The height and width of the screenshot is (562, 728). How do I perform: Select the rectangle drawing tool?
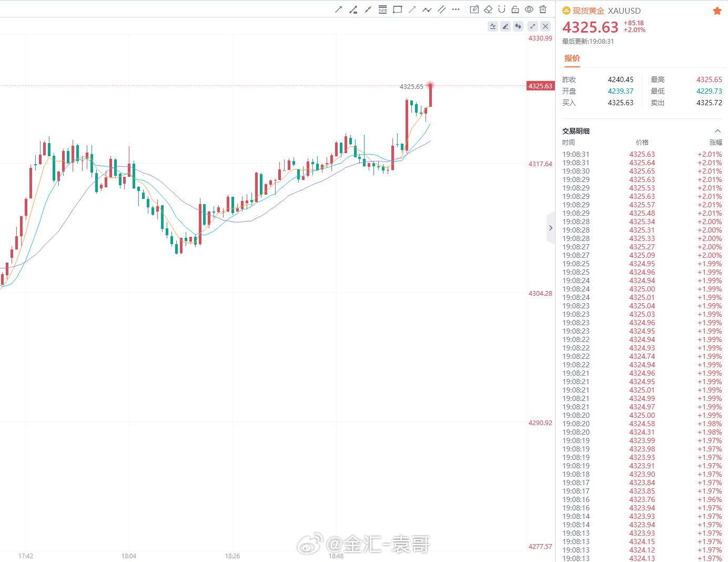click(x=397, y=9)
